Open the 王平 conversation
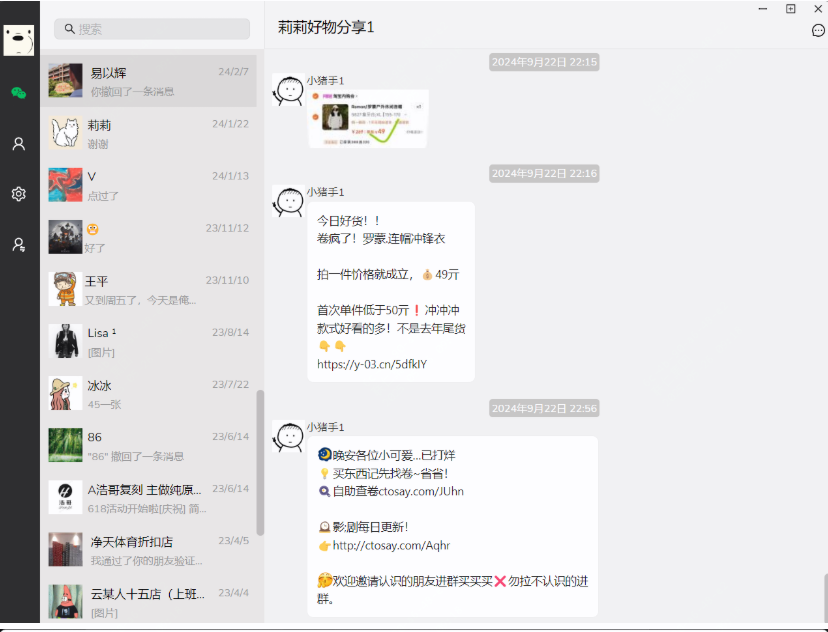828x632 pixels. point(150,289)
